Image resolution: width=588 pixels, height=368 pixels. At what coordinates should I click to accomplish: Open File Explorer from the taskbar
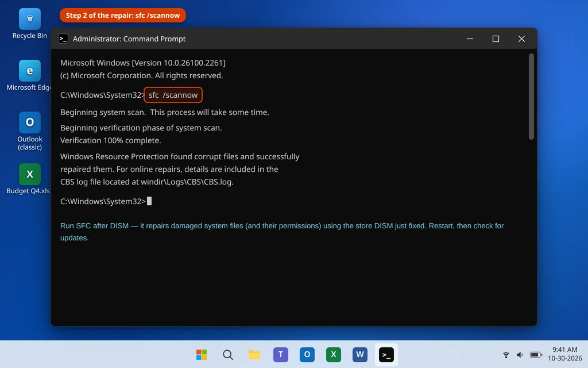tap(254, 354)
